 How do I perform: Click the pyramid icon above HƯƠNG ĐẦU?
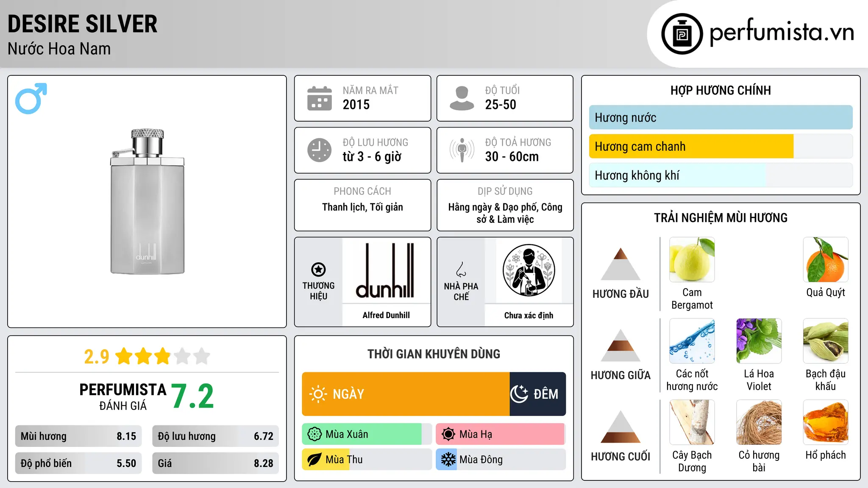[621, 264]
